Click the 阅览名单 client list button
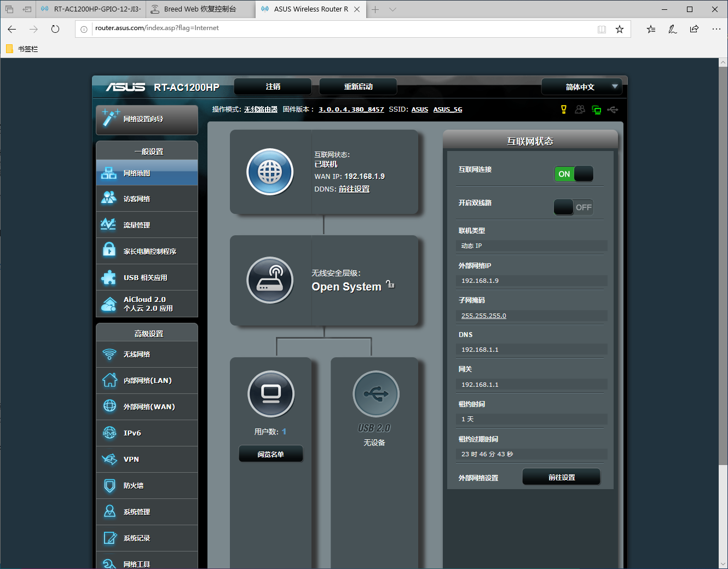Image resolution: width=728 pixels, height=569 pixels. [271, 454]
